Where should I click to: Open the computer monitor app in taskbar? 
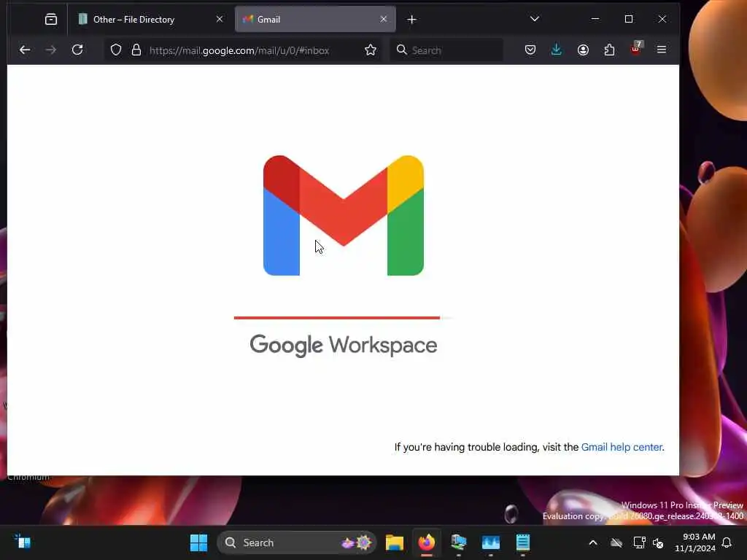[459, 542]
